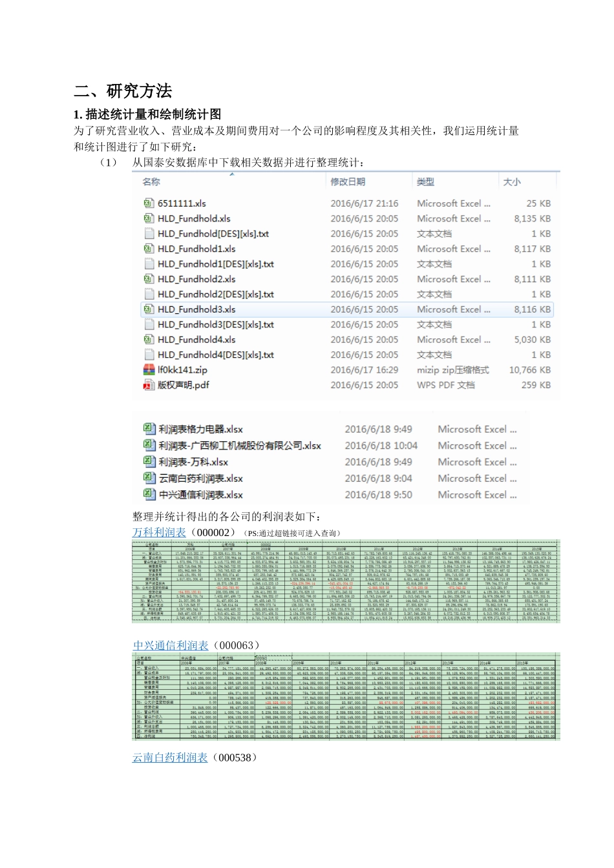
Task: Click the file size 8,111 KB
Action: 533,279
